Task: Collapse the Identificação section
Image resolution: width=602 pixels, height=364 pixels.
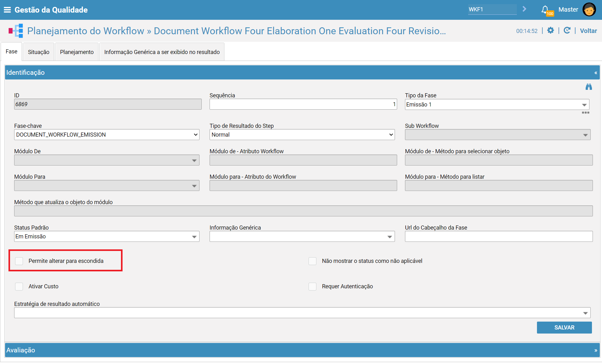Action: point(595,73)
